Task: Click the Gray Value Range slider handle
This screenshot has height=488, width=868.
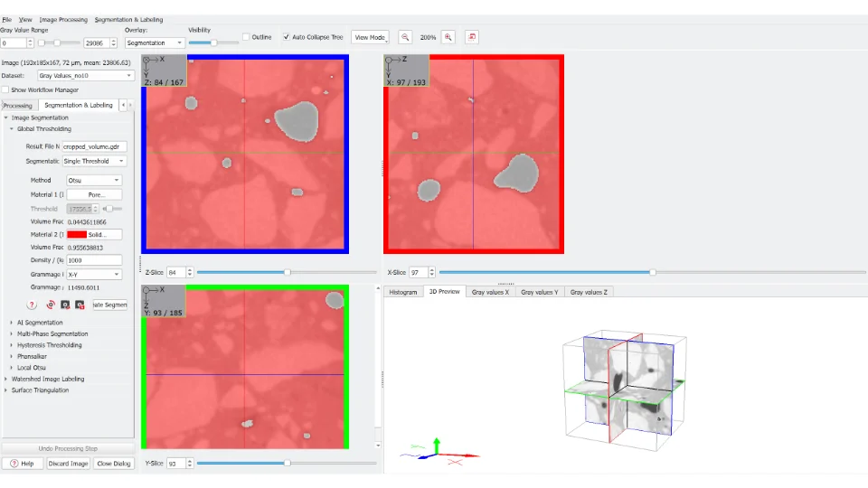Action: pos(56,42)
